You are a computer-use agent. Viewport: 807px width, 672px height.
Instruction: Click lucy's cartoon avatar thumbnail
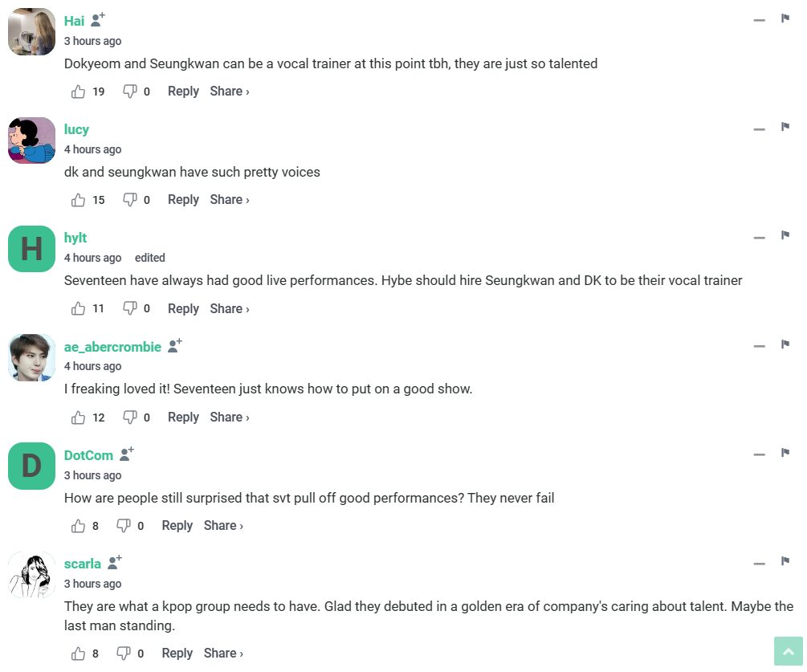(31, 141)
